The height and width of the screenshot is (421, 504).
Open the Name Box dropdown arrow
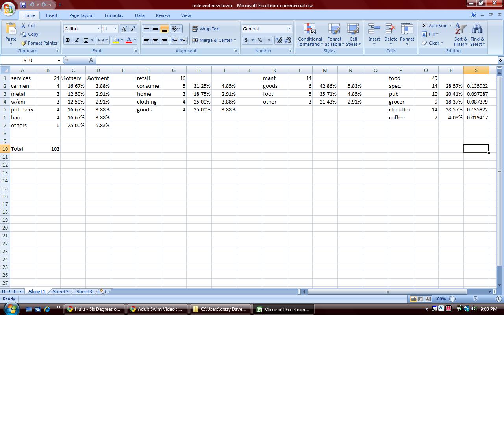[x=59, y=61]
